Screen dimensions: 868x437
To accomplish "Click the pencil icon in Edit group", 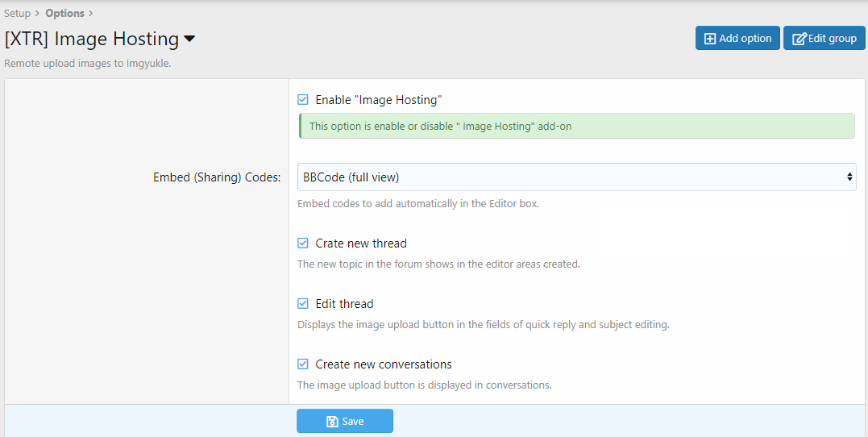I will click(799, 39).
